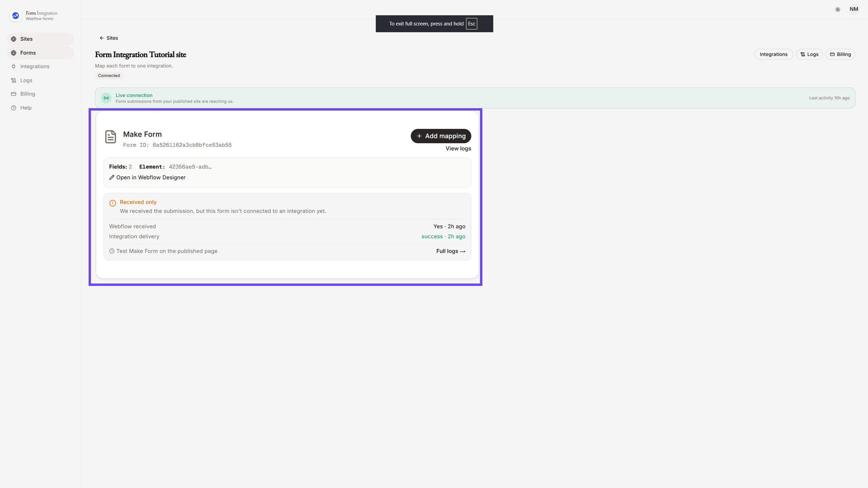Open Forms in the sidebar

(40, 53)
